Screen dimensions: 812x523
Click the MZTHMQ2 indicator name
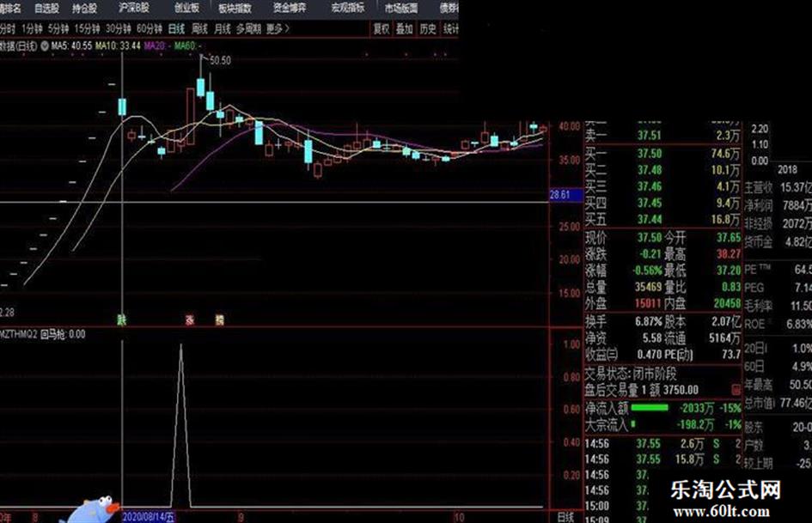[x=19, y=335]
